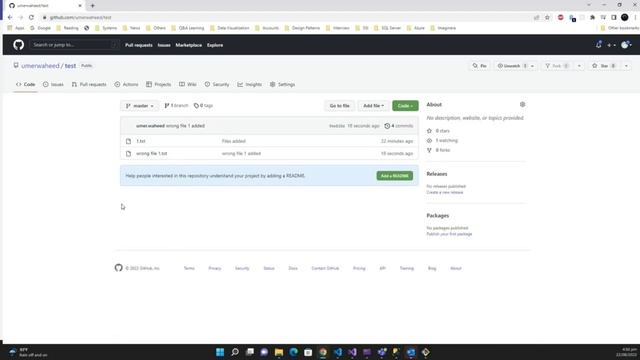Screen dimensions: 640x360
Task: Go to Issues in the top header
Action: point(164,45)
